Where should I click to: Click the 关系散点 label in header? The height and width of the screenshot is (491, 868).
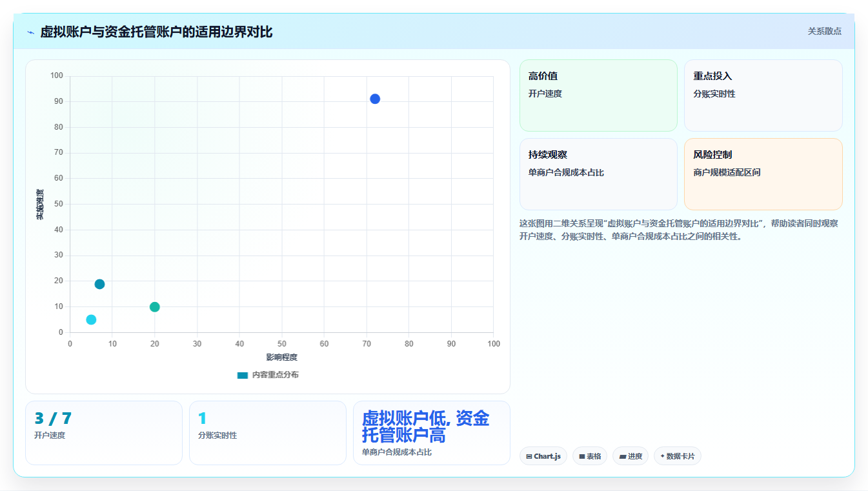pyautogui.click(x=825, y=31)
